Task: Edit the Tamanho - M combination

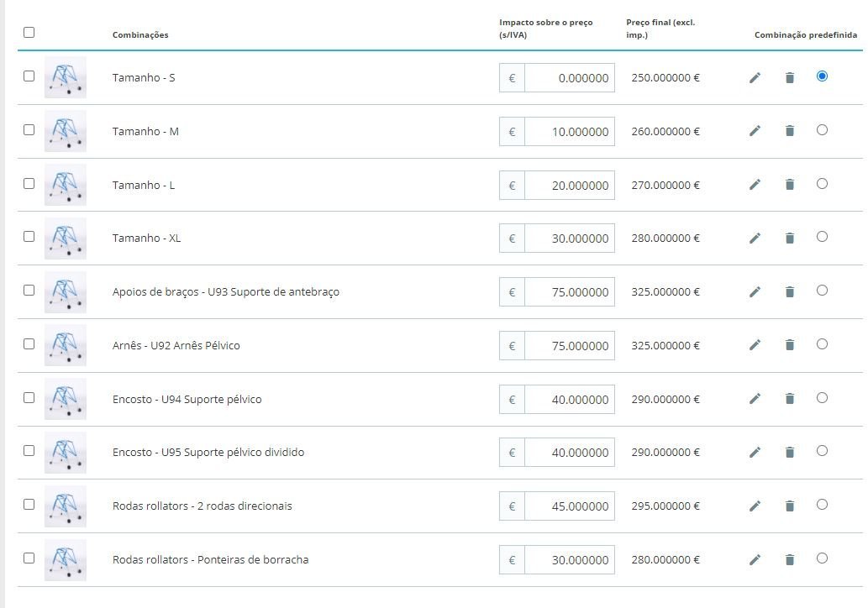Action: pyautogui.click(x=755, y=131)
